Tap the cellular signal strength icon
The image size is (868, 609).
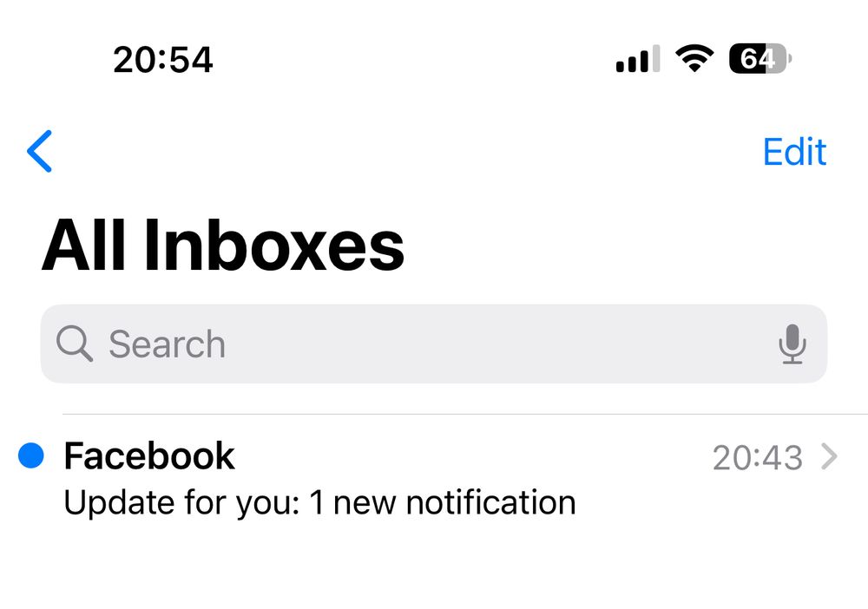(638, 59)
